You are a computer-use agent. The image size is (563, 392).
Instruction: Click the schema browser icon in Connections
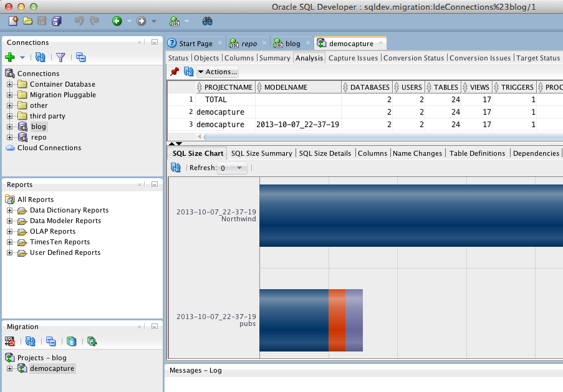point(81,57)
